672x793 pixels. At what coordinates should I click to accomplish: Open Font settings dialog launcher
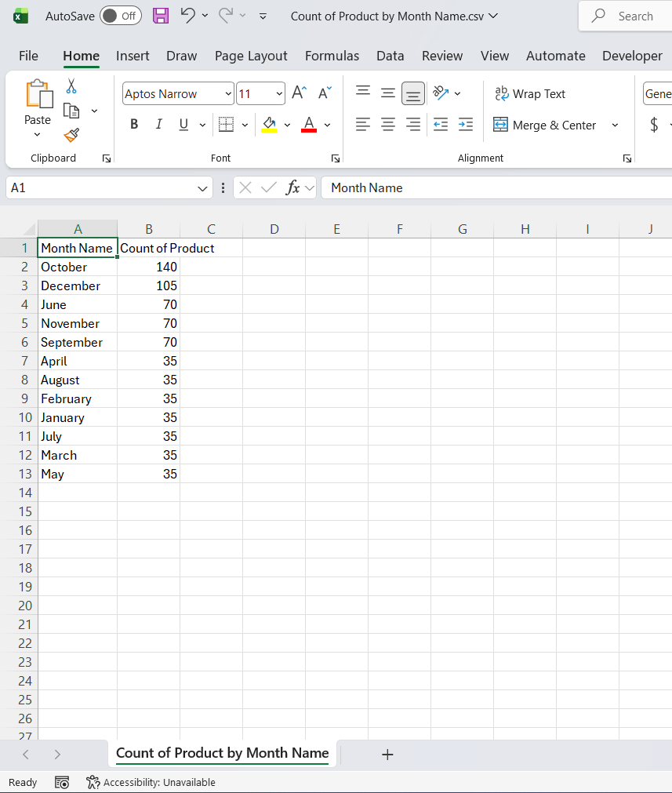[336, 158]
